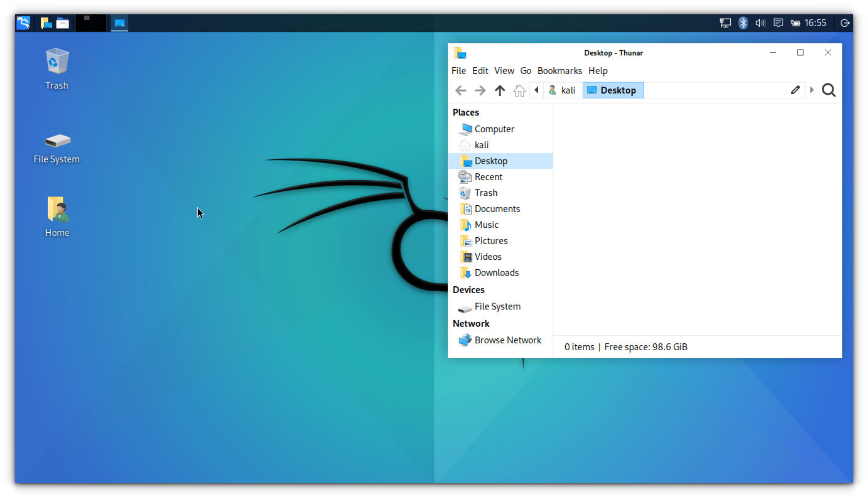Select Browse Network in sidebar

(x=507, y=340)
